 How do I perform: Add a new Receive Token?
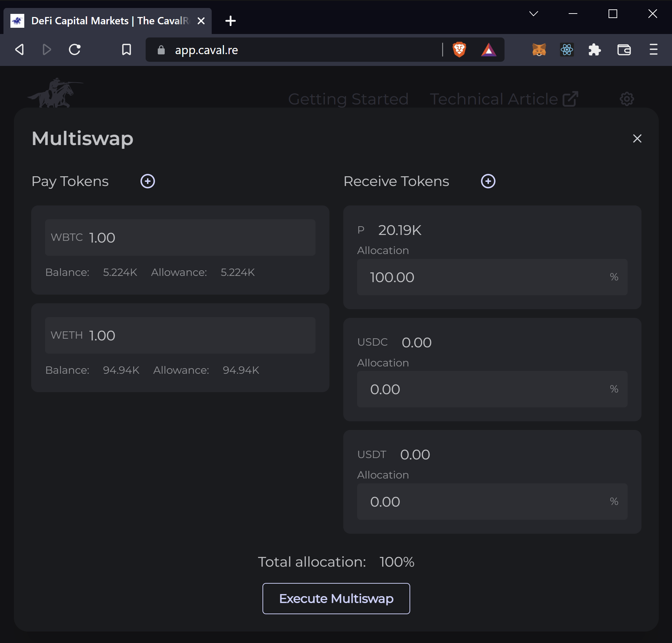pos(488,181)
